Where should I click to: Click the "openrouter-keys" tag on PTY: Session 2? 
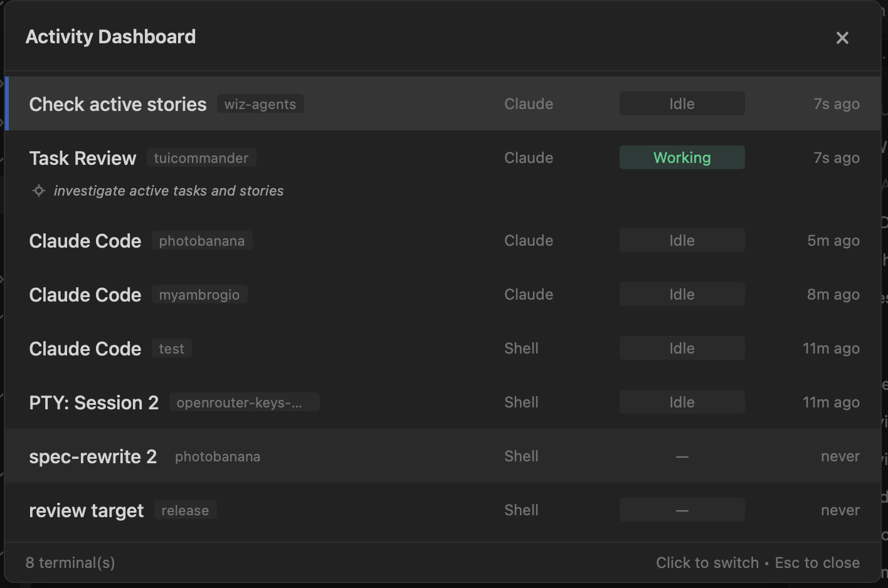coord(244,402)
